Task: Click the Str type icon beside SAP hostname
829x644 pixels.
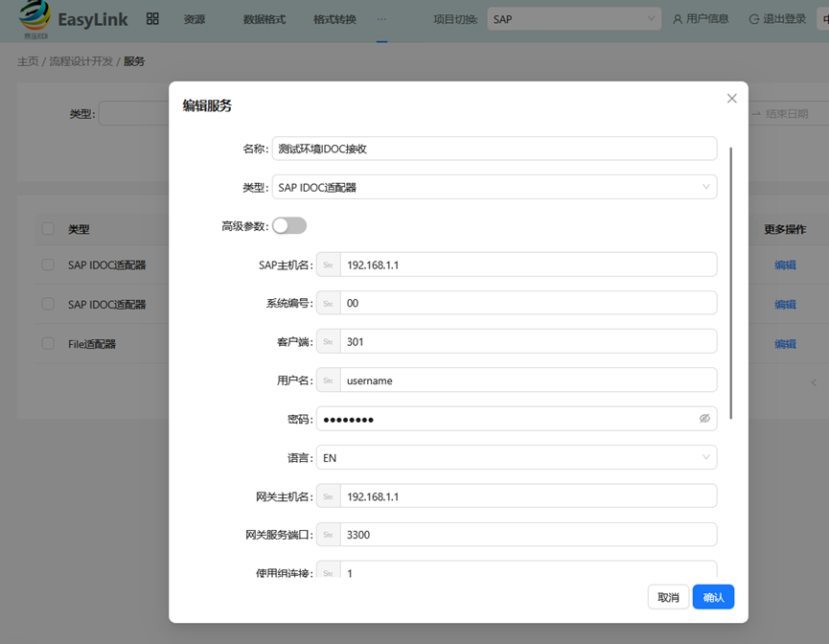Action: coord(329,264)
